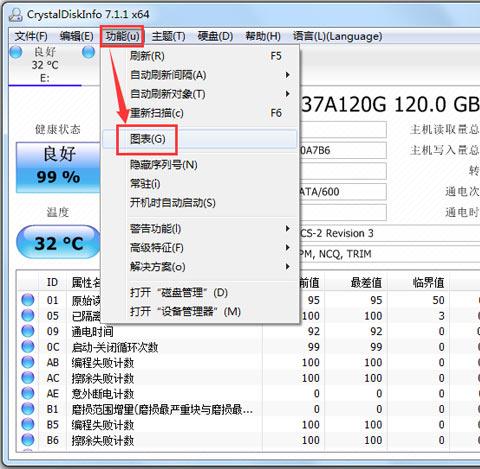Expand the 自动刷新对象(T) submenu
This screenshot has width=480, height=469.
pyautogui.click(x=199, y=94)
